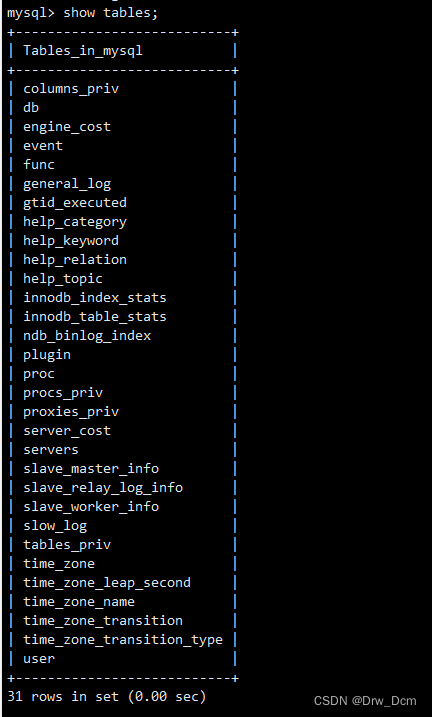Viewport: 432px width, 717px height.
Task: Click the server_cost entry
Action: pyautogui.click(x=67, y=431)
